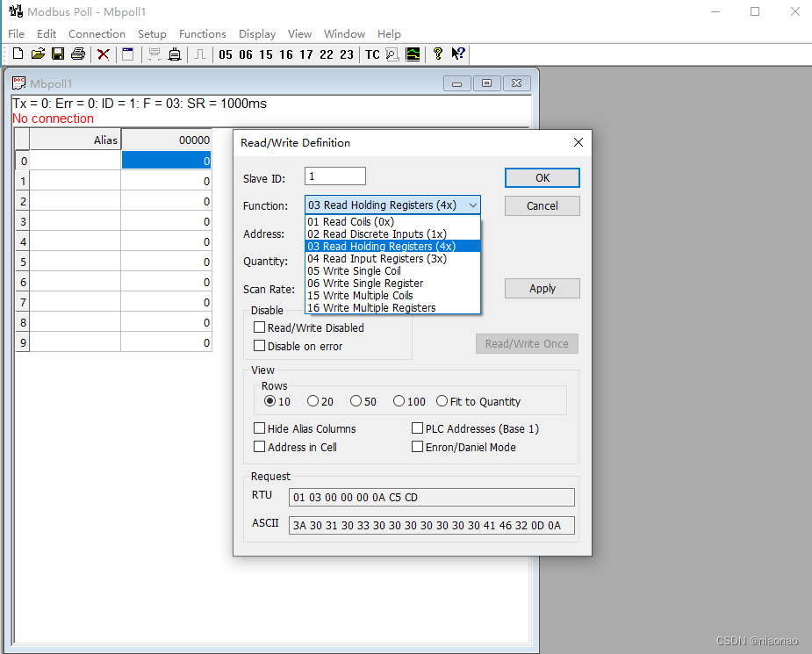Click the yellow question mark help icon
This screenshot has width=812, height=654.
click(x=438, y=54)
